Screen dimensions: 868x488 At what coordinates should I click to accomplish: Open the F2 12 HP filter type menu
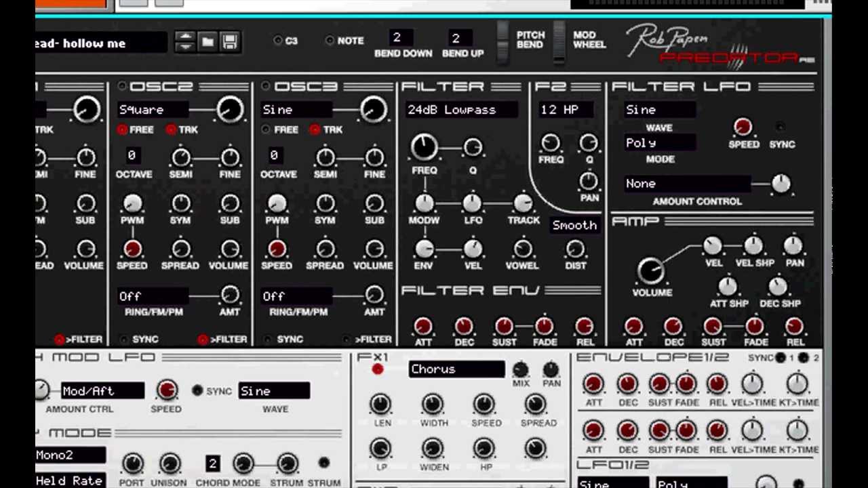[x=567, y=109]
